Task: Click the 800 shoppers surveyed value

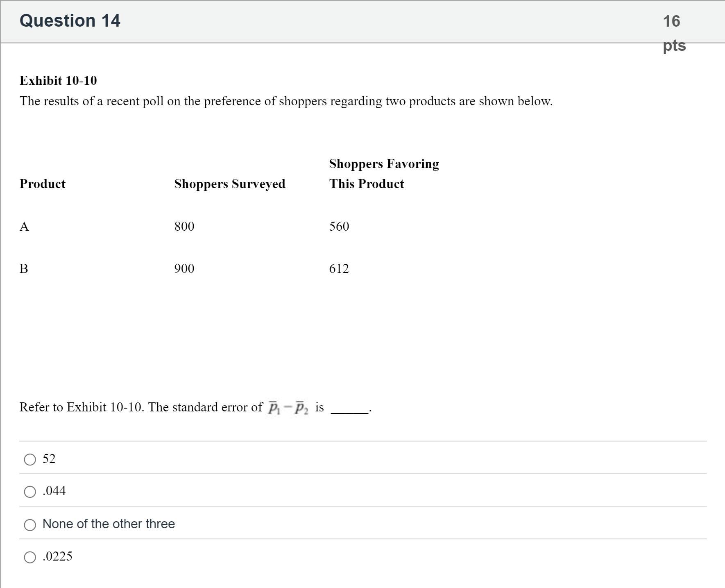Action: click(184, 226)
